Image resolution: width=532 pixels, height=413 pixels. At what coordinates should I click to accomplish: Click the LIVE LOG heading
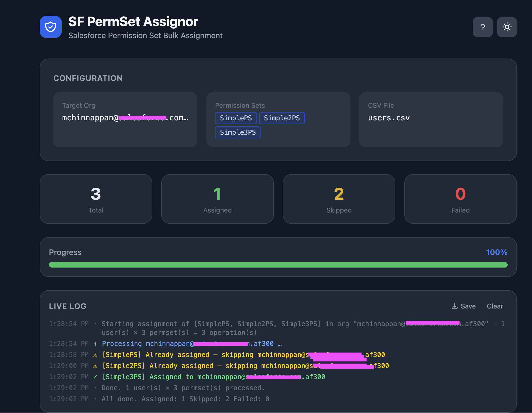coord(68,306)
